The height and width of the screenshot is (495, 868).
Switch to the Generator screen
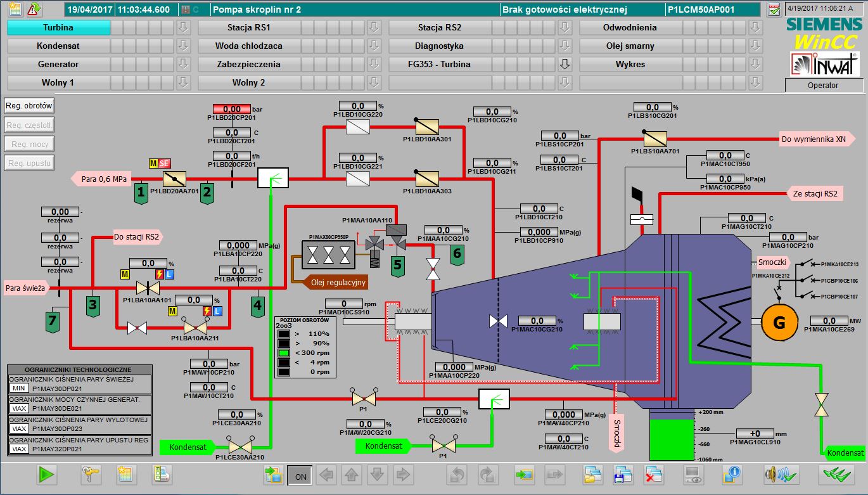58,65
